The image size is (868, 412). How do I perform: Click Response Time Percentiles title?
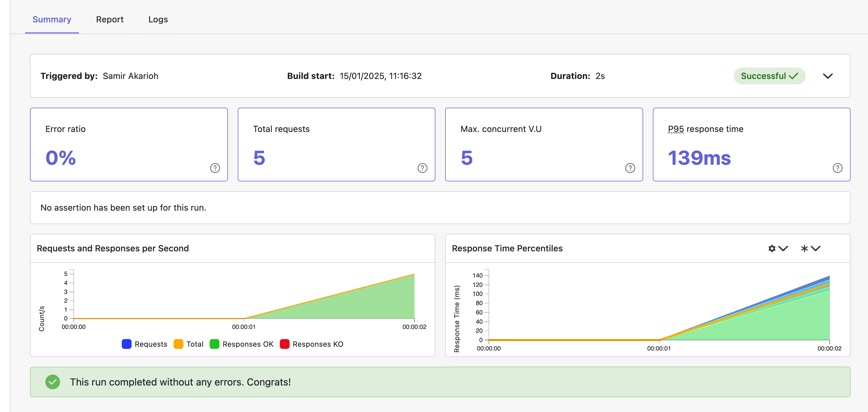(x=507, y=248)
